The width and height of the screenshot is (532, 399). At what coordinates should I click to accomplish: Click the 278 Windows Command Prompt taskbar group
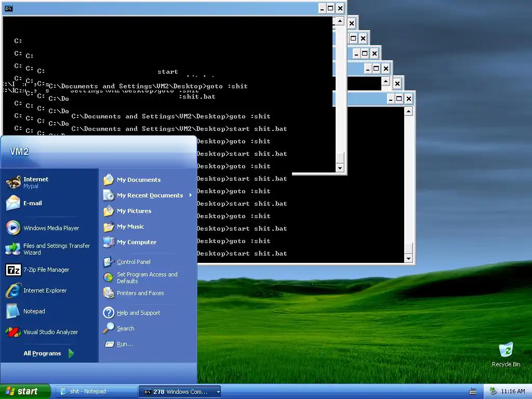pyautogui.click(x=180, y=392)
